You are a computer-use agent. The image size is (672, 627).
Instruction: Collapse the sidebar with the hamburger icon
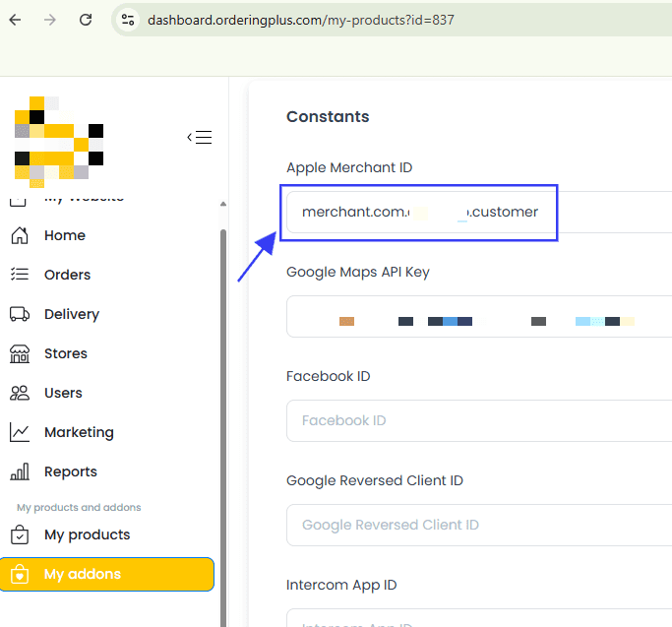pyautogui.click(x=200, y=137)
